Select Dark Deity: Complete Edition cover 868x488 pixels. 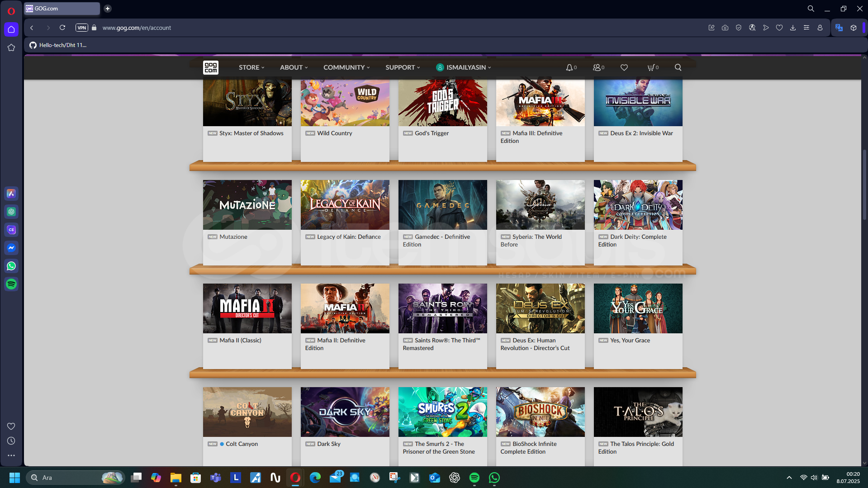[x=638, y=205]
